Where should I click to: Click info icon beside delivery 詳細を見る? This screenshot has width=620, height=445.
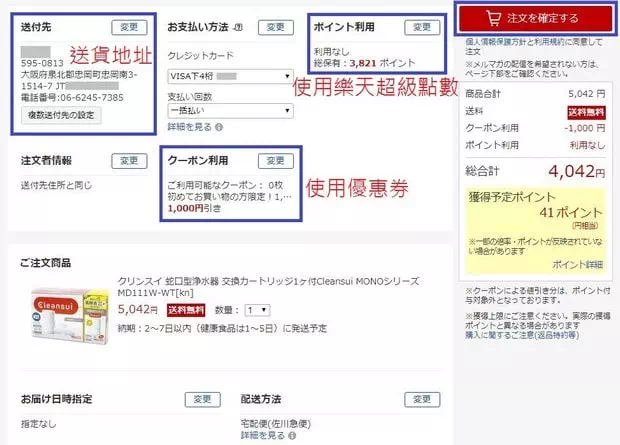[292, 436]
